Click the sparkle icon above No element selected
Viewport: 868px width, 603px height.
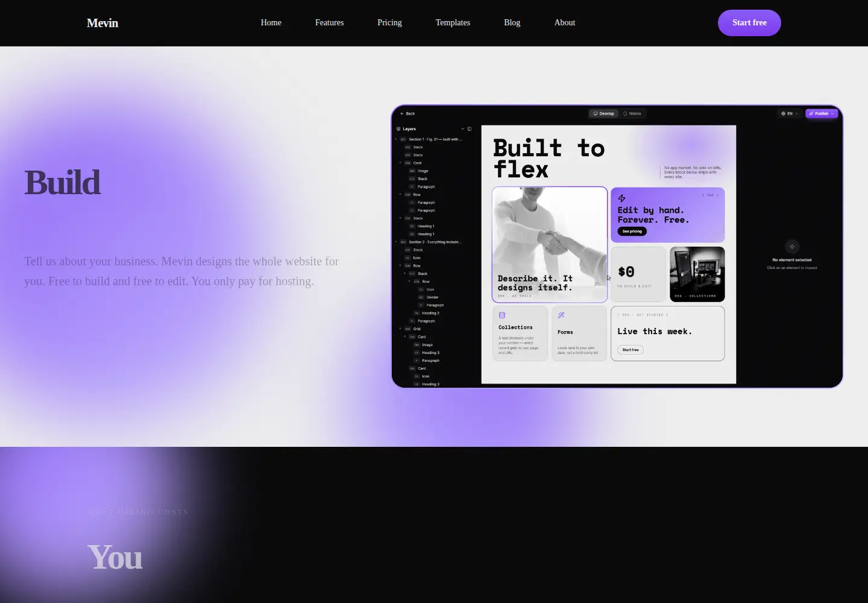pyautogui.click(x=792, y=246)
